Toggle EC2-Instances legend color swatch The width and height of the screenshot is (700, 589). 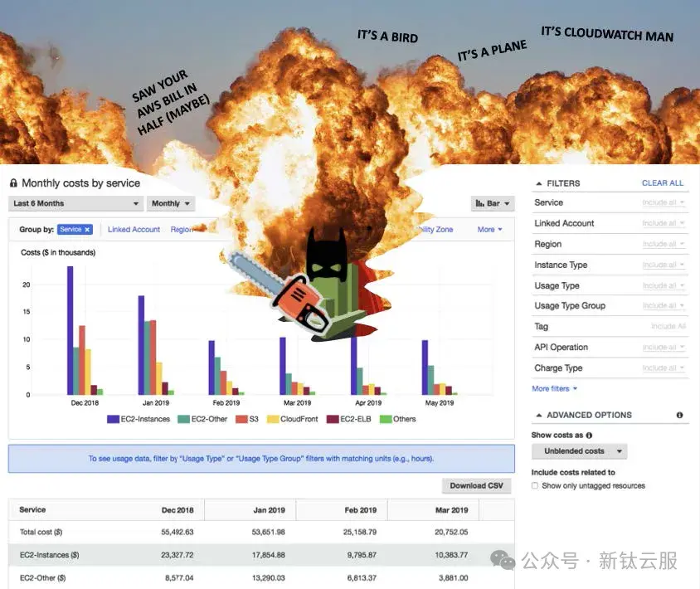coord(113,419)
